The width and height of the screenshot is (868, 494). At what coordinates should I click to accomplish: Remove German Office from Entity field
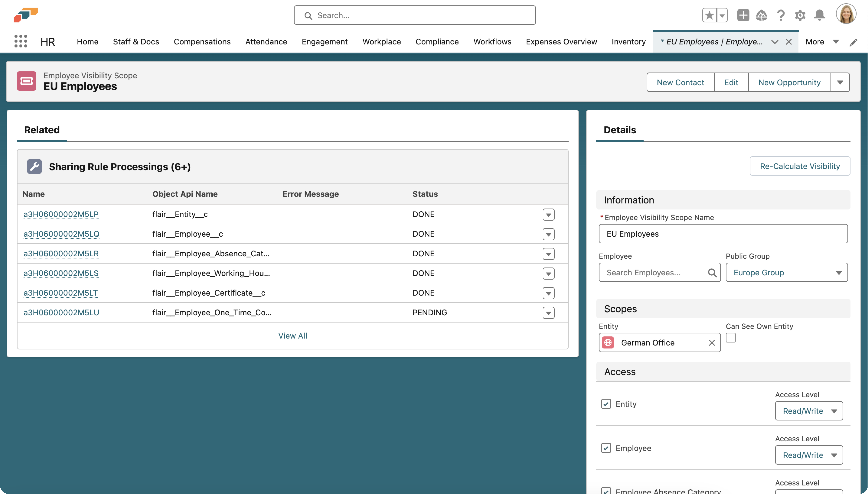[x=712, y=343]
